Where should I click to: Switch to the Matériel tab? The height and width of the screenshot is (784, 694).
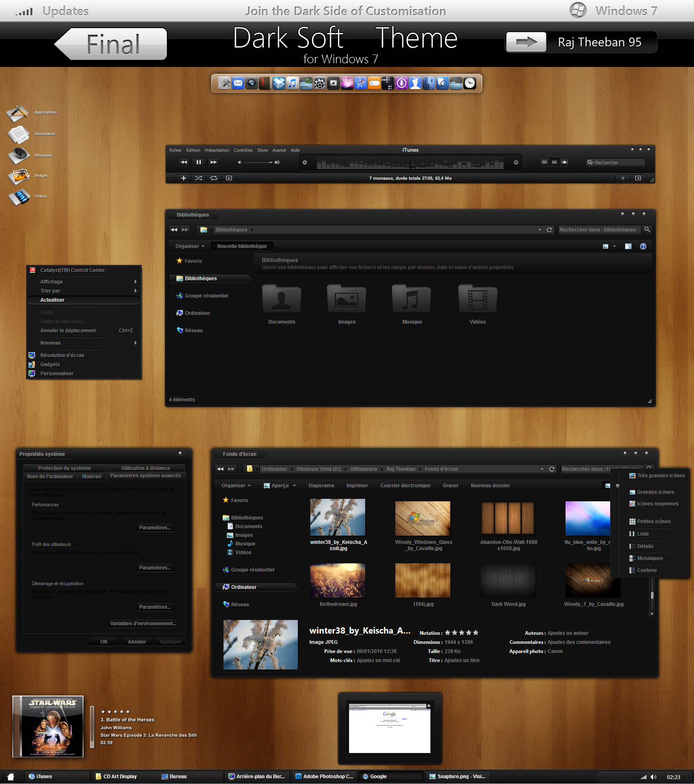point(92,477)
